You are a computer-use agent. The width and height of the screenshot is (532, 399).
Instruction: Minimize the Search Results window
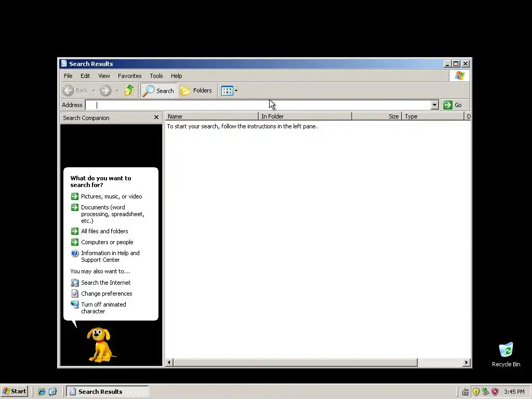point(448,64)
